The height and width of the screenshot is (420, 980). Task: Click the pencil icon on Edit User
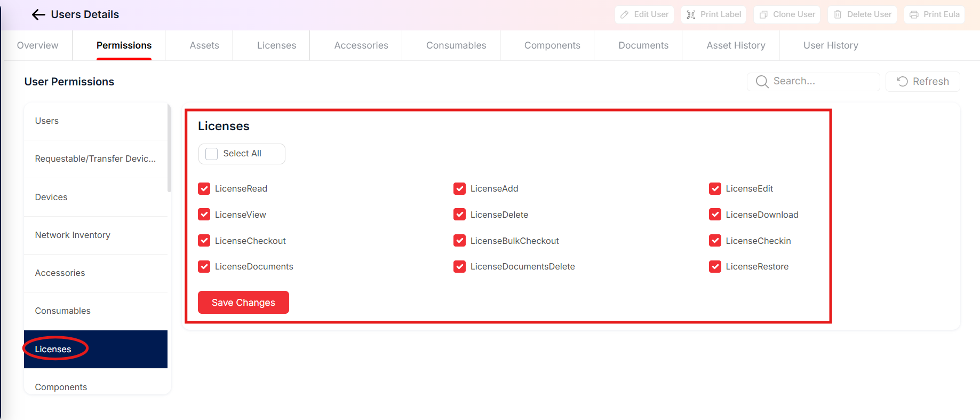625,15
